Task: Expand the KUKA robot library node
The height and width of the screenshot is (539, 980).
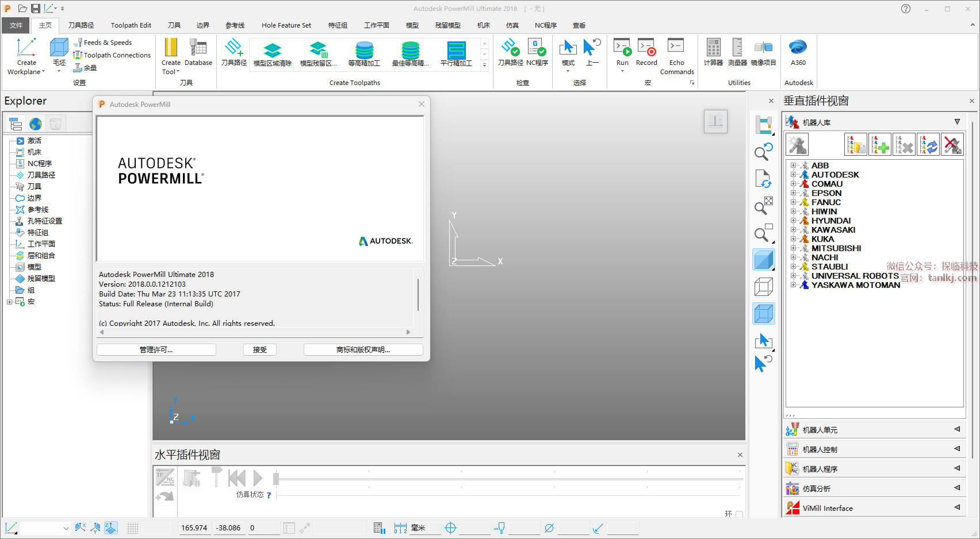Action: [x=793, y=239]
